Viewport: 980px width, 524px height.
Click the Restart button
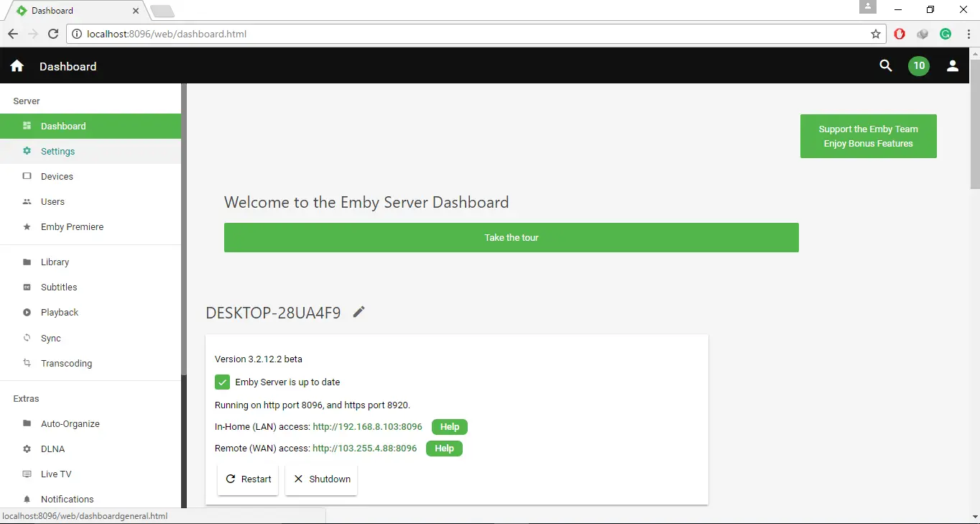point(248,479)
